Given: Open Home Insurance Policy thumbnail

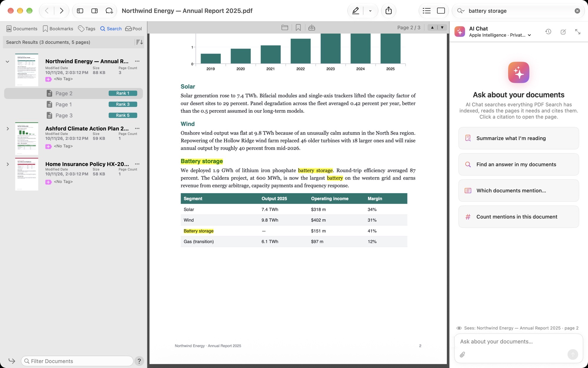Looking at the screenshot, I should 27,174.
